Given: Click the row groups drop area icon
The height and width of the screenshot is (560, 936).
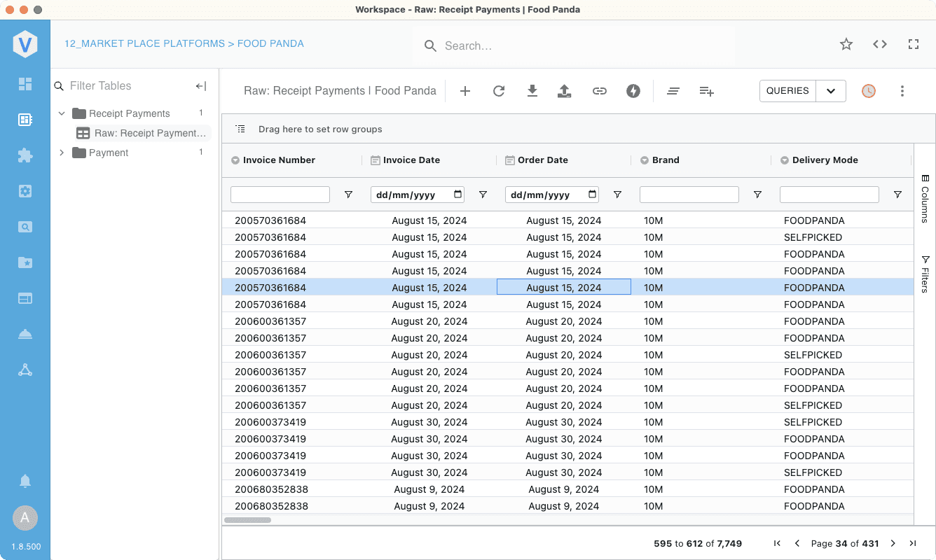Looking at the screenshot, I should [x=240, y=129].
